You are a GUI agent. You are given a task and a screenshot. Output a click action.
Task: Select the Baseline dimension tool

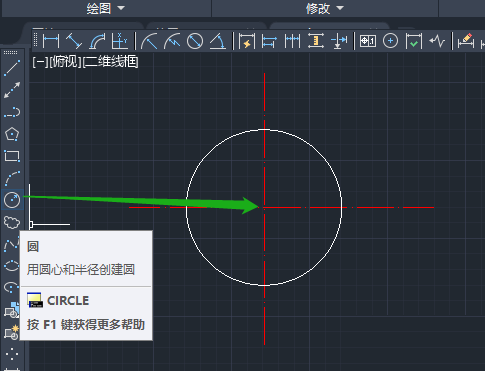coord(269,41)
